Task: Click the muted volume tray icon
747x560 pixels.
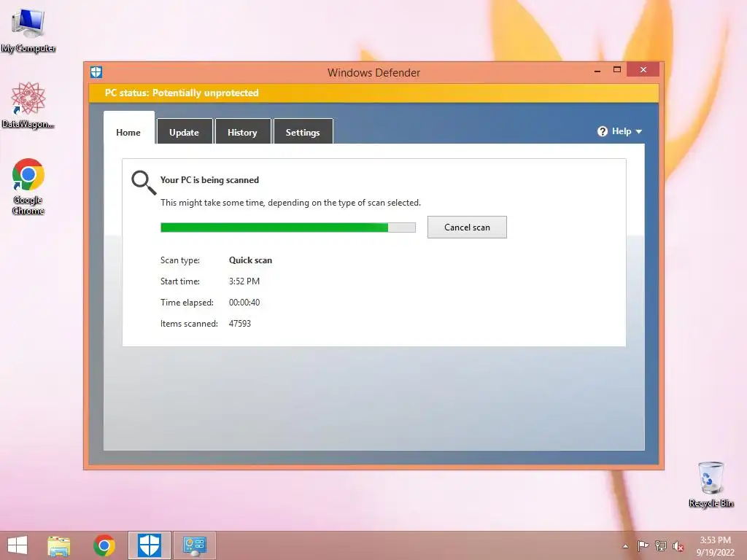Action: point(678,546)
